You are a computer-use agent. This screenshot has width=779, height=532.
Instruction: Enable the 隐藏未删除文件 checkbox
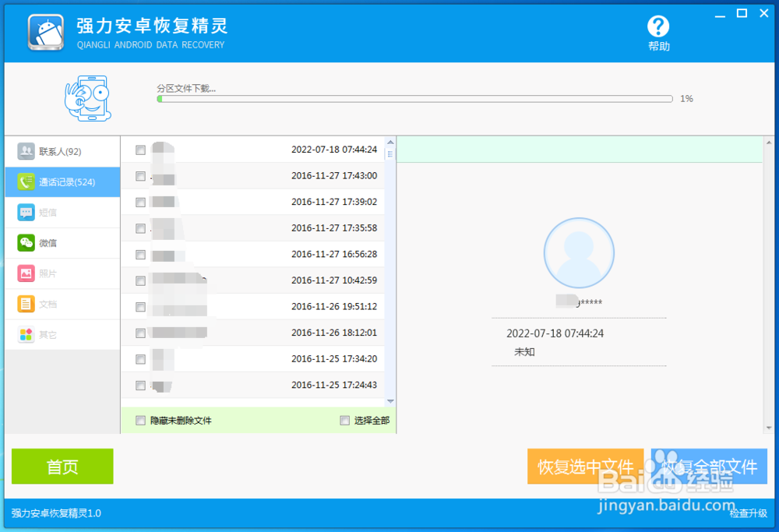[140, 420]
